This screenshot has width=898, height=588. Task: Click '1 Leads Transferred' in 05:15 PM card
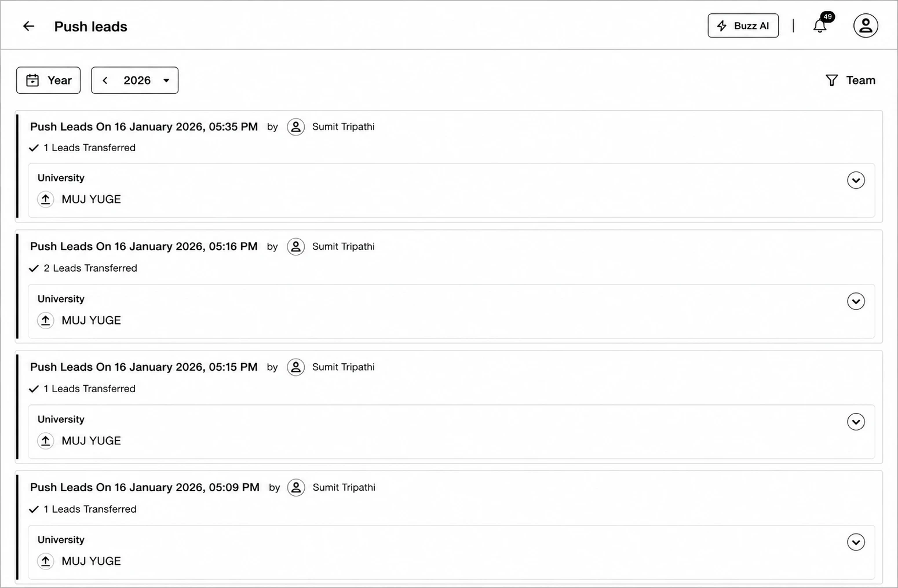coord(90,389)
